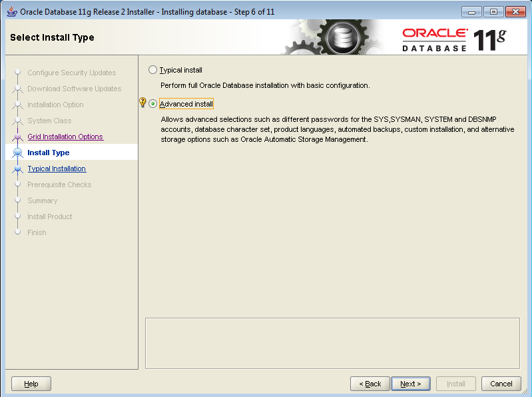
Task: Cancel the installation with Cancel button
Action: coord(501,384)
